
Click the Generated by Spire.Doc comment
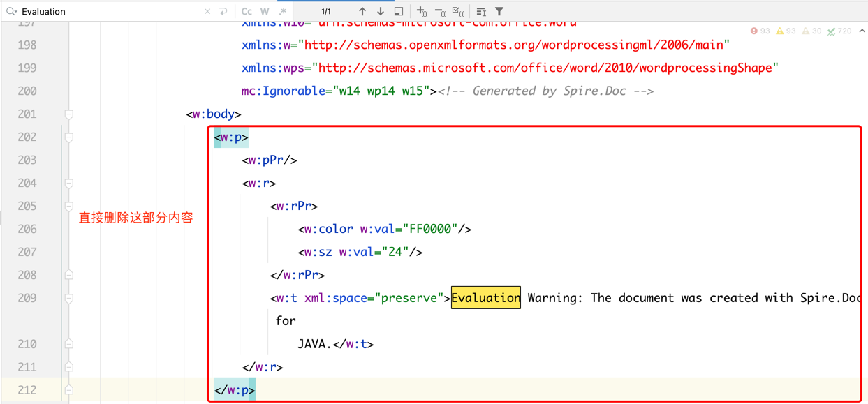(x=545, y=91)
